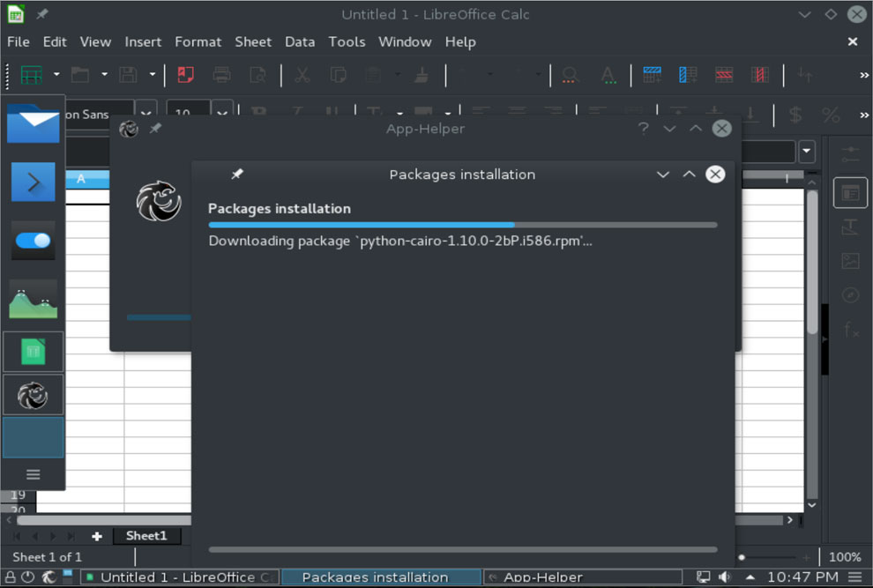Open the Insert menu
This screenshot has height=588, width=873.
(143, 42)
